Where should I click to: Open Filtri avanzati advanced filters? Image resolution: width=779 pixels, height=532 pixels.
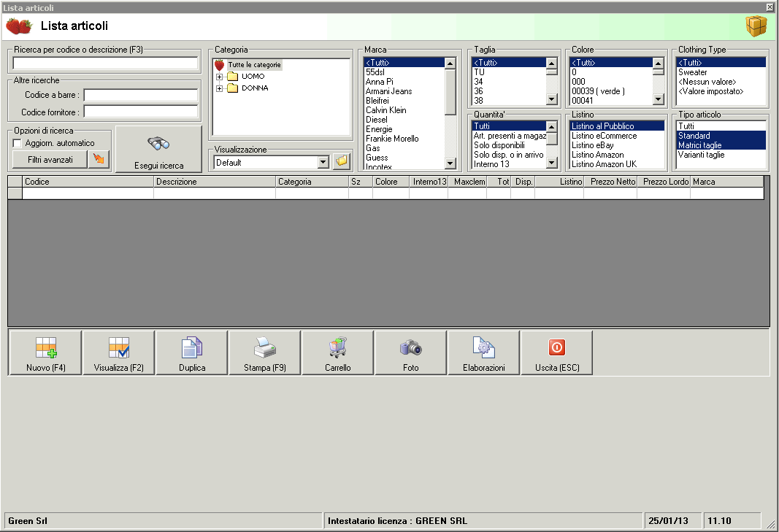50,159
